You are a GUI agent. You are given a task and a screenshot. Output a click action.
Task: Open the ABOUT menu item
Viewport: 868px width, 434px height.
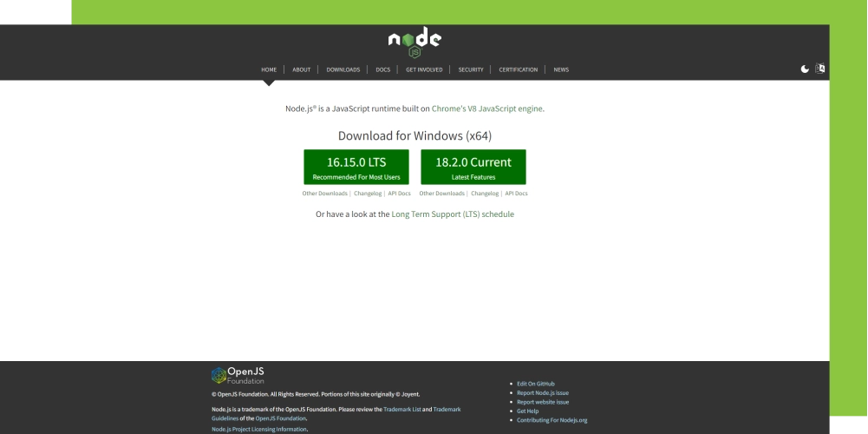point(301,69)
